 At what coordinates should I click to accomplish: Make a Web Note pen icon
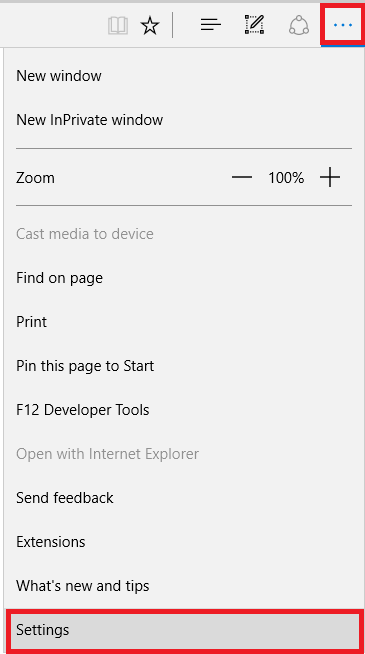[x=254, y=25]
